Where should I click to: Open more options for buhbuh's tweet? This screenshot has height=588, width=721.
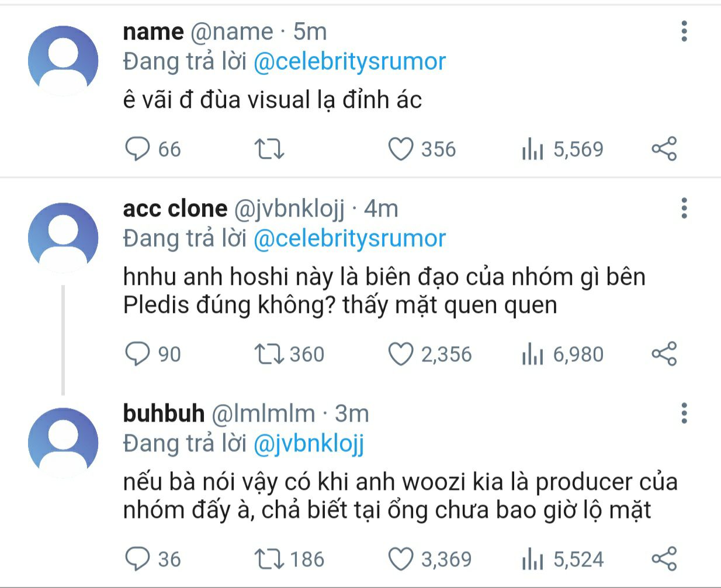(x=684, y=413)
